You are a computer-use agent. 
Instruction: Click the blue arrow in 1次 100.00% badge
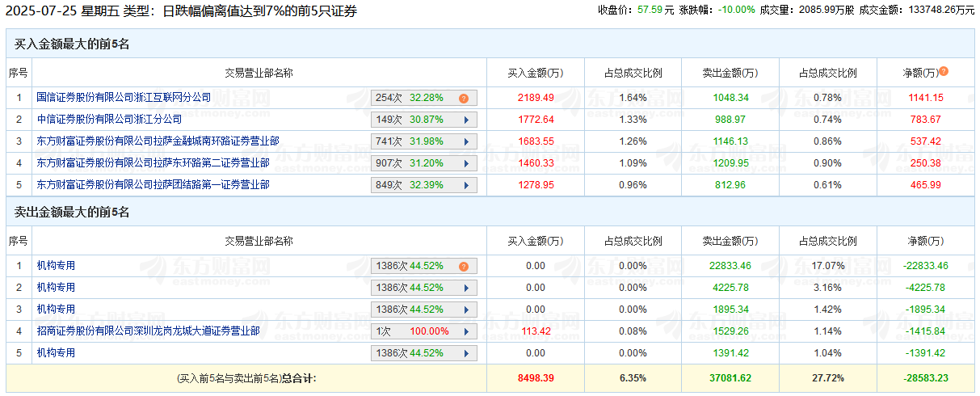pos(466,331)
